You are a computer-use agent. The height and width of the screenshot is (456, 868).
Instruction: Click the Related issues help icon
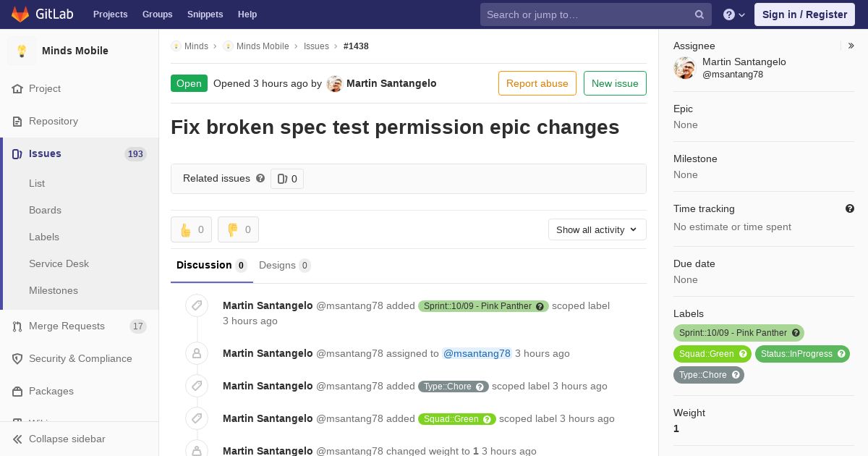tap(260, 178)
